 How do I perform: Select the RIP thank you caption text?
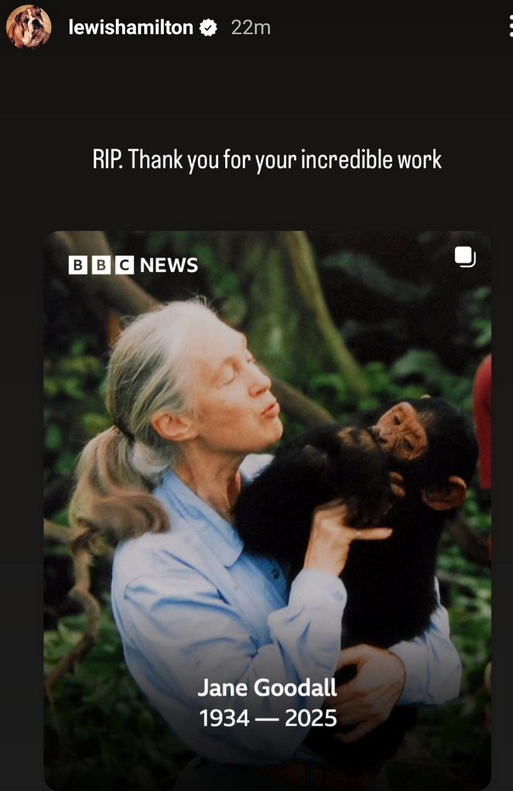tap(267, 159)
